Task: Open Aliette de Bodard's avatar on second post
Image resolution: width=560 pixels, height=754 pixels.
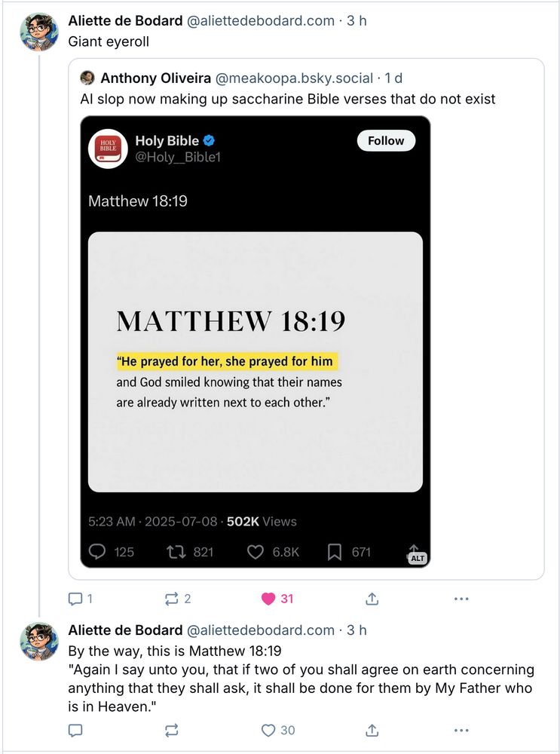Action: coord(39,641)
